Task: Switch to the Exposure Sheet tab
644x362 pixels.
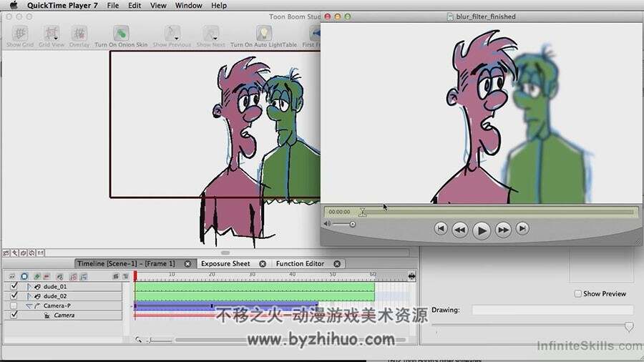Action: [225, 263]
